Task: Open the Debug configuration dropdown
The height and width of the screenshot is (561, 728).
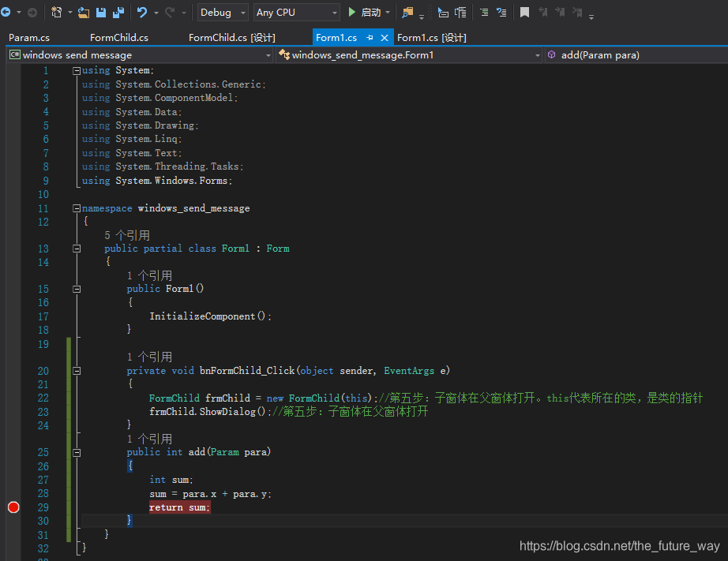Action: tap(223, 13)
